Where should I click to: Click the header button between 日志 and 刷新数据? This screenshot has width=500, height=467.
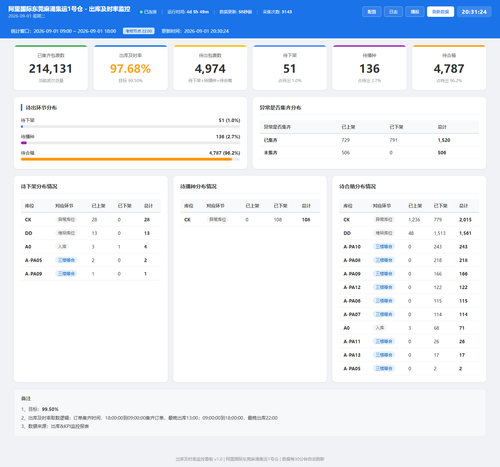(415, 12)
